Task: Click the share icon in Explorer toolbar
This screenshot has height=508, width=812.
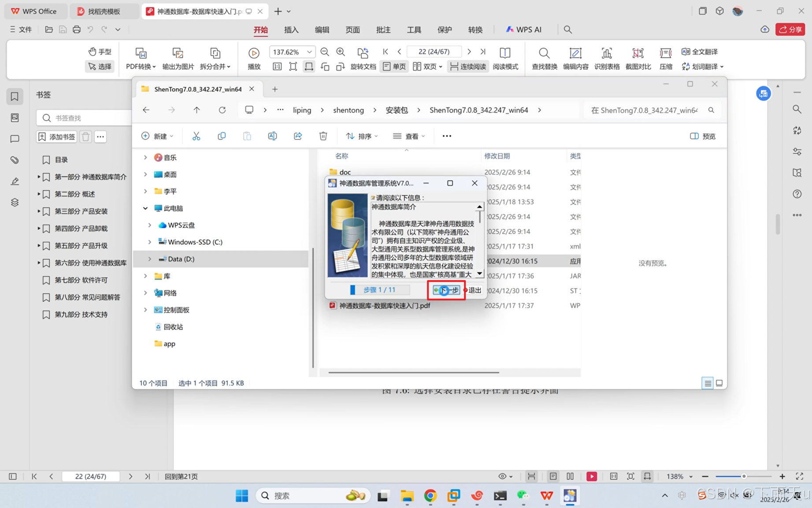Action: coord(298,136)
